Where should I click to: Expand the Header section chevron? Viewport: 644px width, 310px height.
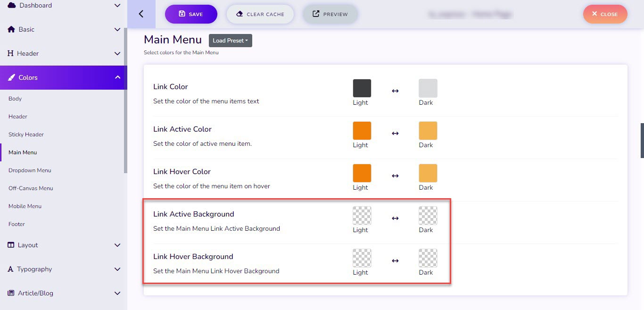tap(117, 53)
